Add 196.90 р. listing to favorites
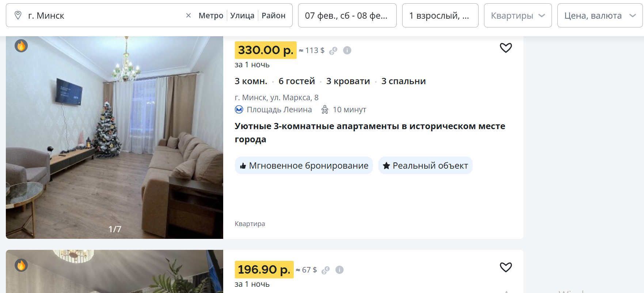Viewport: 644px width, 293px height. click(x=506, y=267)
